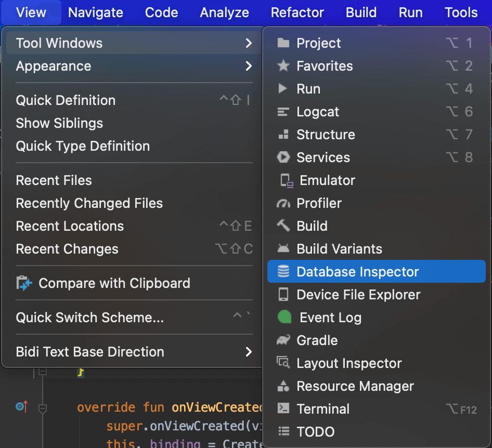
Task: Open the Resource Manager
Action: click(377, 386)
